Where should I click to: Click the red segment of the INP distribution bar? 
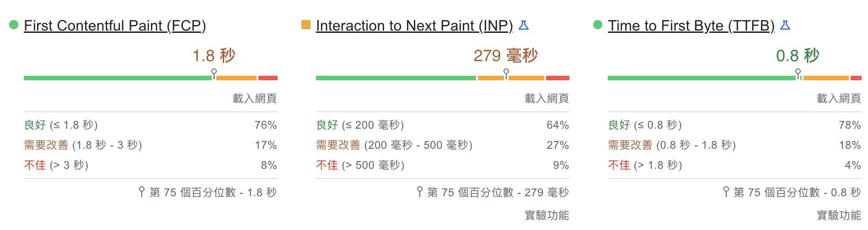(557, 78)
